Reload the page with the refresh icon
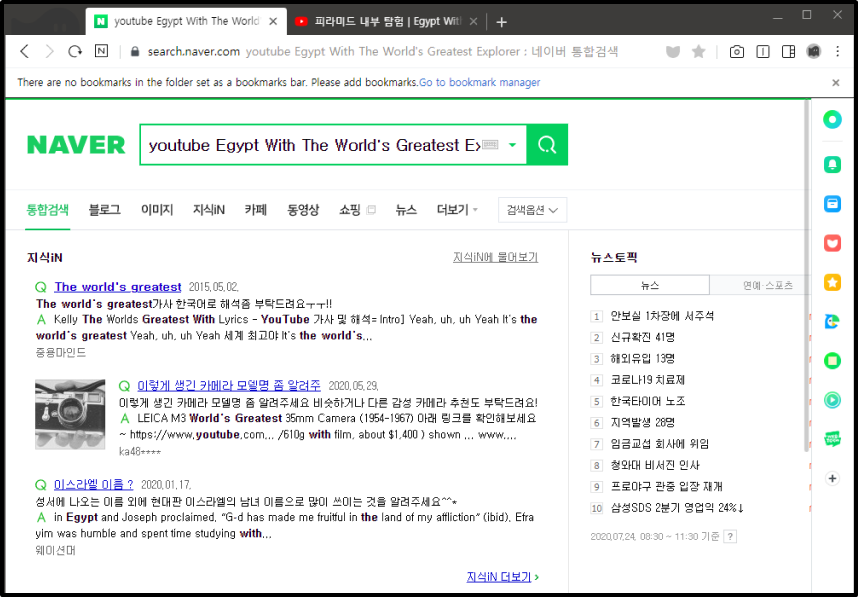Image resolution: width=858 pixels, height=597 pixels. tap(75, 51)
